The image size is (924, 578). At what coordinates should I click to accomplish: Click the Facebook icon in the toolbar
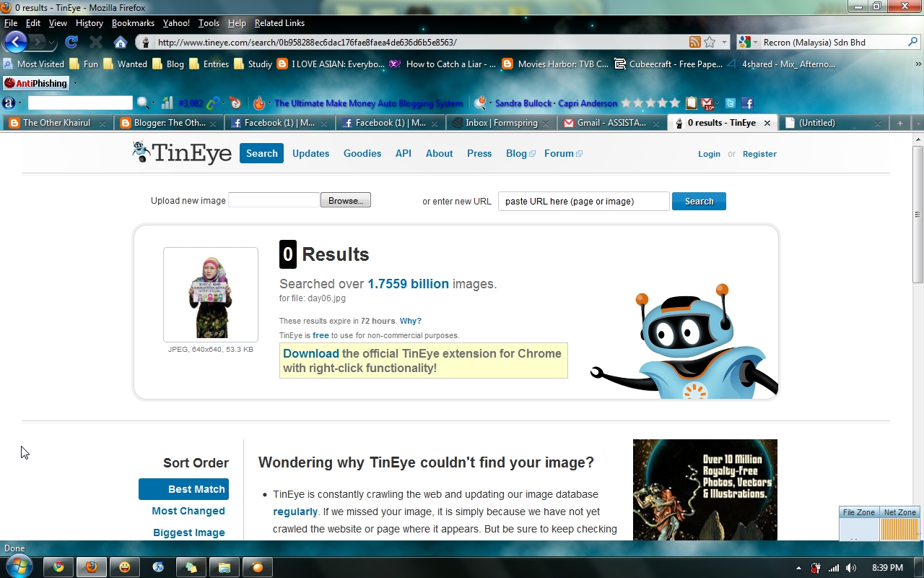(747, 103)
